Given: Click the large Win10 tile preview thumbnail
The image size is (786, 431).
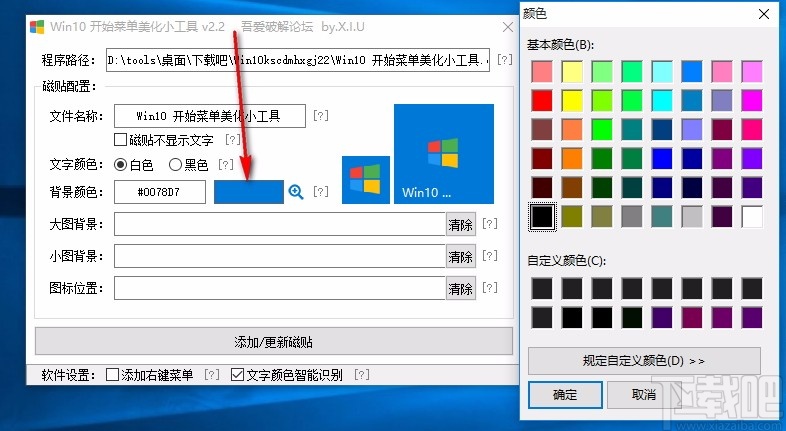Looking at the screenshot, I should point(444,154).
